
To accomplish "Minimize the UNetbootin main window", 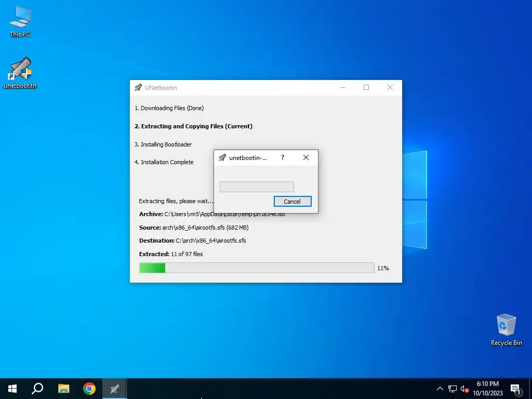I will tap(343, 87).
